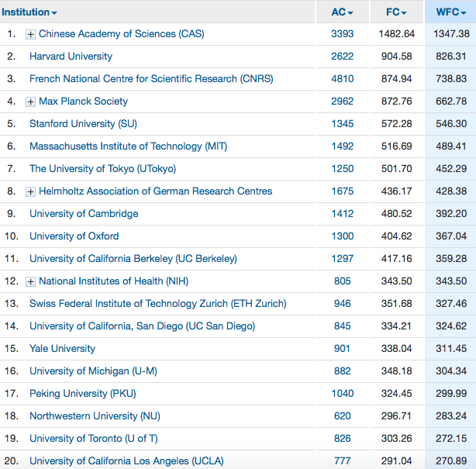
Task: Open ETH Zurich institution link
Action: 158,303
